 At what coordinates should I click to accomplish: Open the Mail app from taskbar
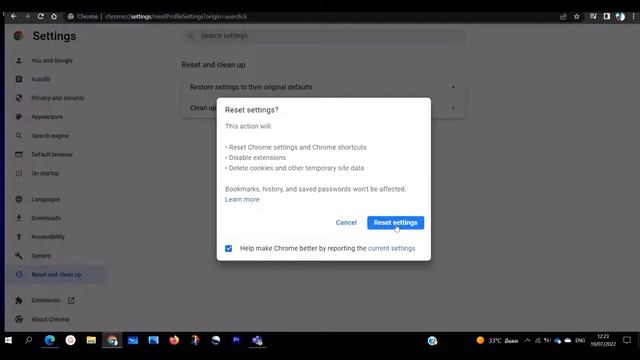[133, 340]
